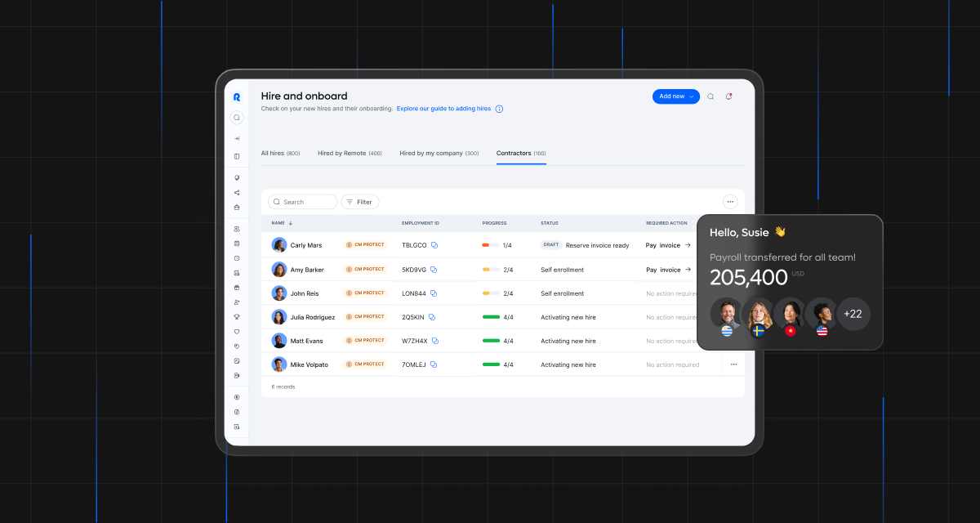The height and width of the screenshot is (523, 980).
Task: Click the +22 more team members badge
Action: pos(853,314)
